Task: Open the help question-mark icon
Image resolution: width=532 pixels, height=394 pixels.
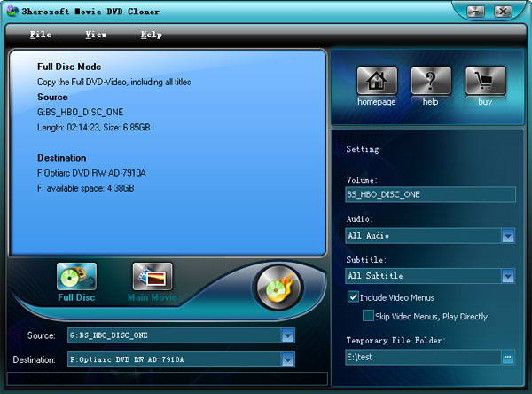Action: 431,81
